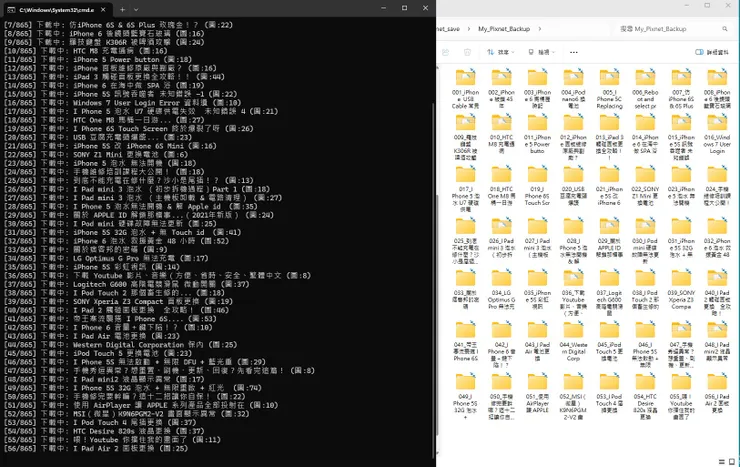Open folder 020_USB
This screenshot has height=467, width=740.
(x=573, y=186)
